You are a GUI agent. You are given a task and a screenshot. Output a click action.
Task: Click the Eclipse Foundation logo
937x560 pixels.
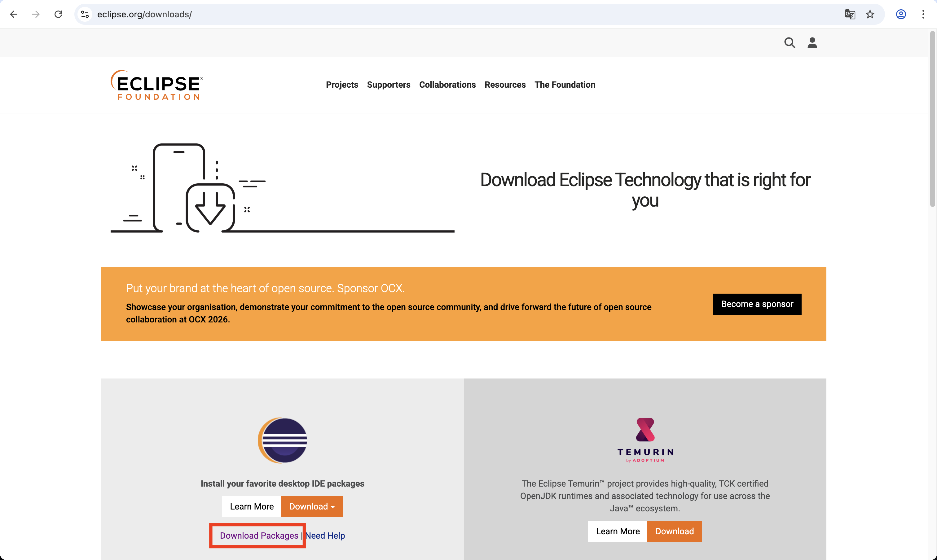157,85
